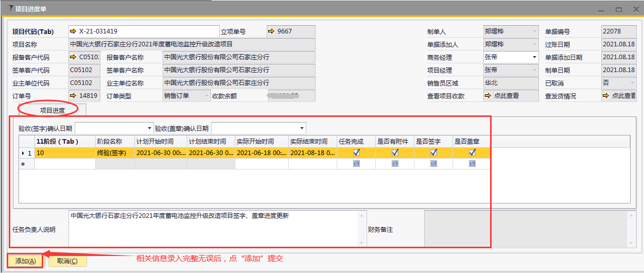Click the row indicator arrow for row 1
Screen dimensions: 644x273
pyautogui.click(x=22, y=153)
